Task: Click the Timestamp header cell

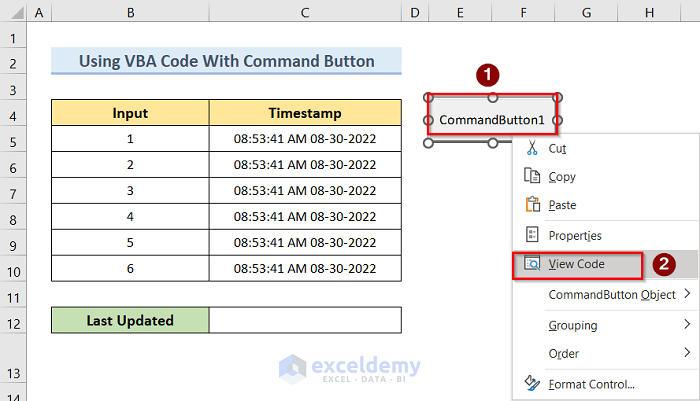Action: [x=305, y=113]
